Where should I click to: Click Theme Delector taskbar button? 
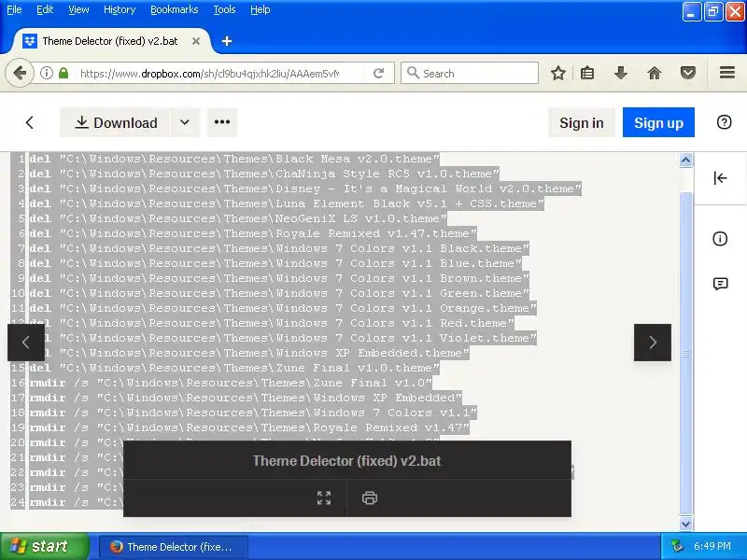point(174,547)
